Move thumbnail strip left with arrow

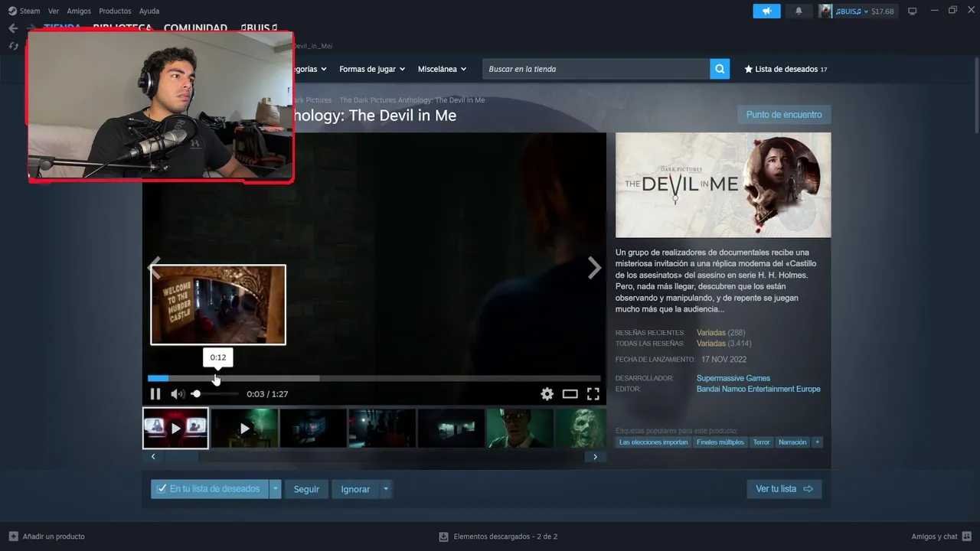(153, 457)
